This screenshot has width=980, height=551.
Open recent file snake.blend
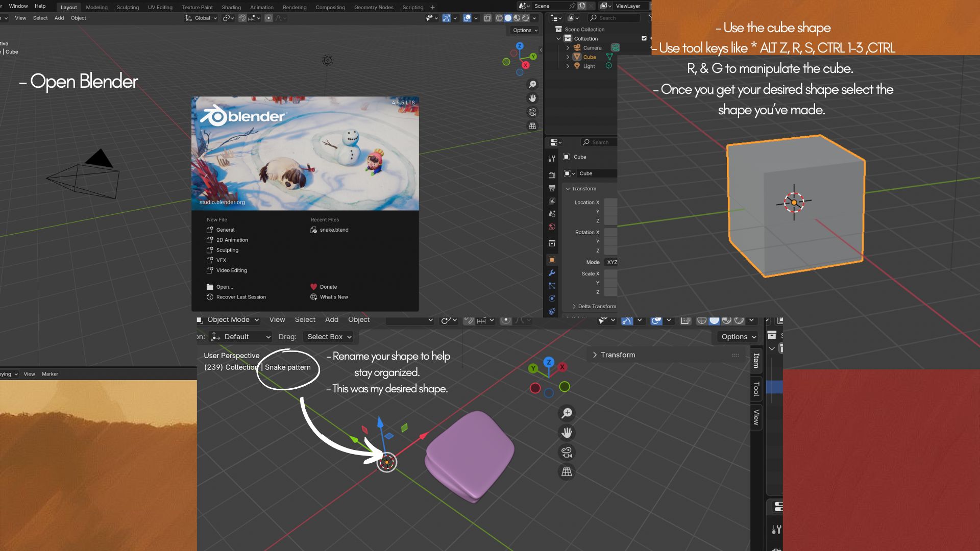[x=334, y=230]
